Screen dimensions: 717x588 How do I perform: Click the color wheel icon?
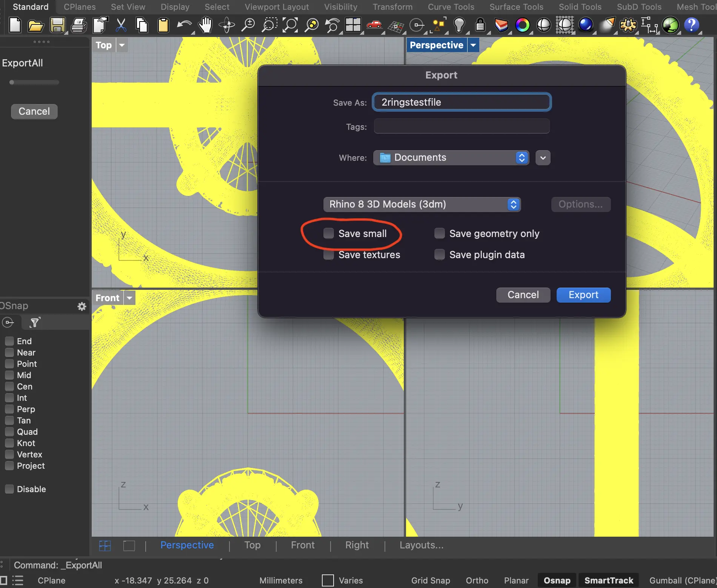coord(522,25)
